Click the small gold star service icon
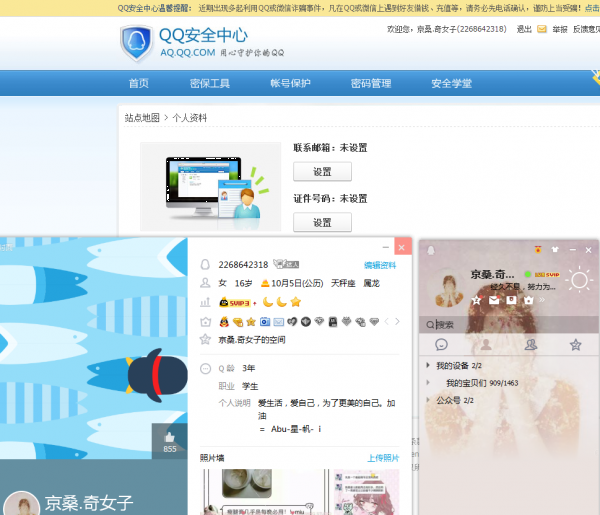 click(251, 322)
